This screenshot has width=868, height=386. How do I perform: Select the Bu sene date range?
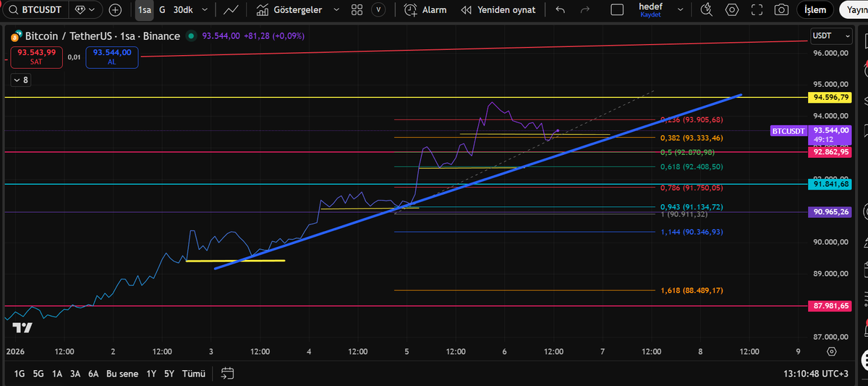[x=122, y=374]
